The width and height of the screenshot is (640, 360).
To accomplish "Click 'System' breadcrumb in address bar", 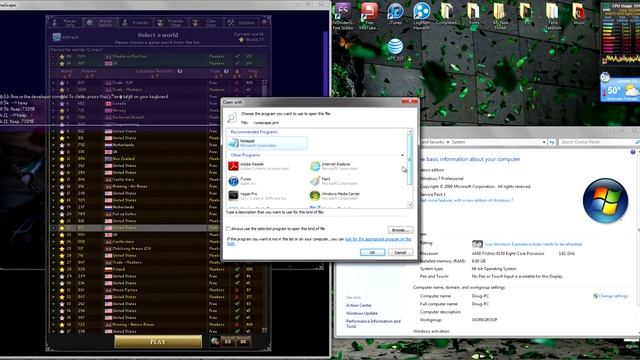I will tap(458, 142).
